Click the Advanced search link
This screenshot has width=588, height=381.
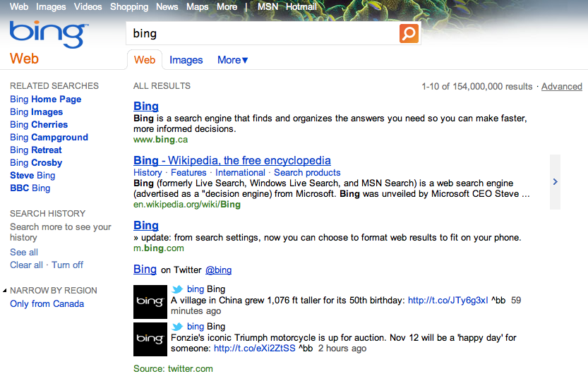[561, 86]
